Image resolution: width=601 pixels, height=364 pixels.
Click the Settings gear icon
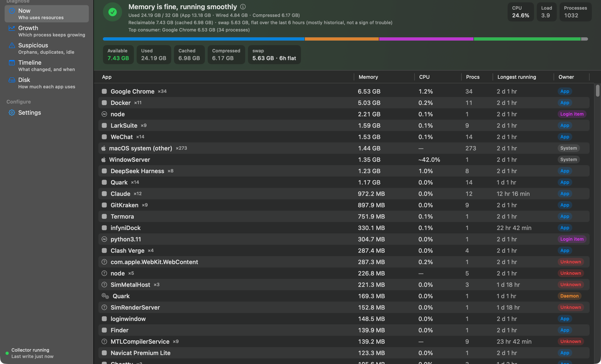tap(12, 113)
